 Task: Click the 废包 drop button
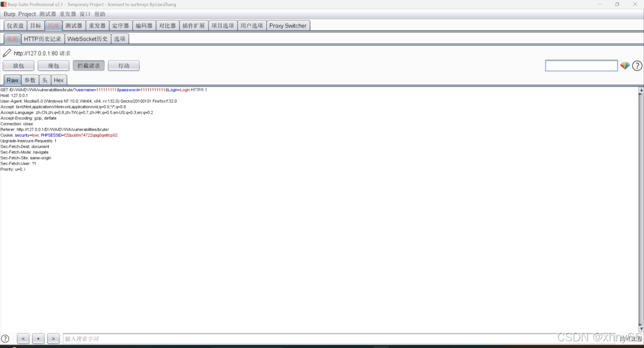[x=53, y=66]
